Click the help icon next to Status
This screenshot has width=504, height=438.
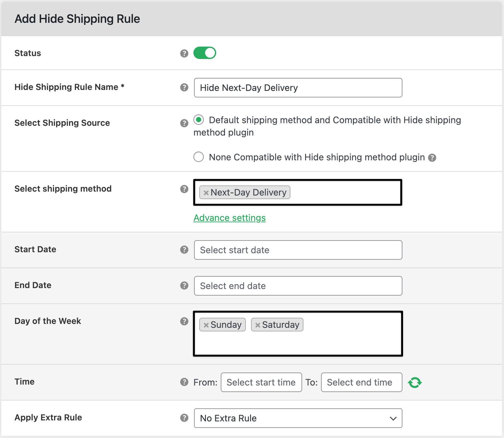184,53
